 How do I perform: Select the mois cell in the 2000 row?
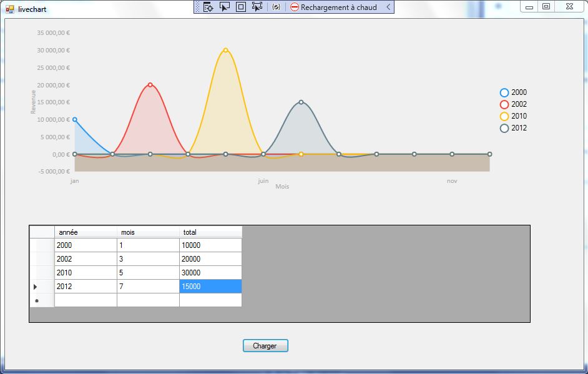click(148, 245)
